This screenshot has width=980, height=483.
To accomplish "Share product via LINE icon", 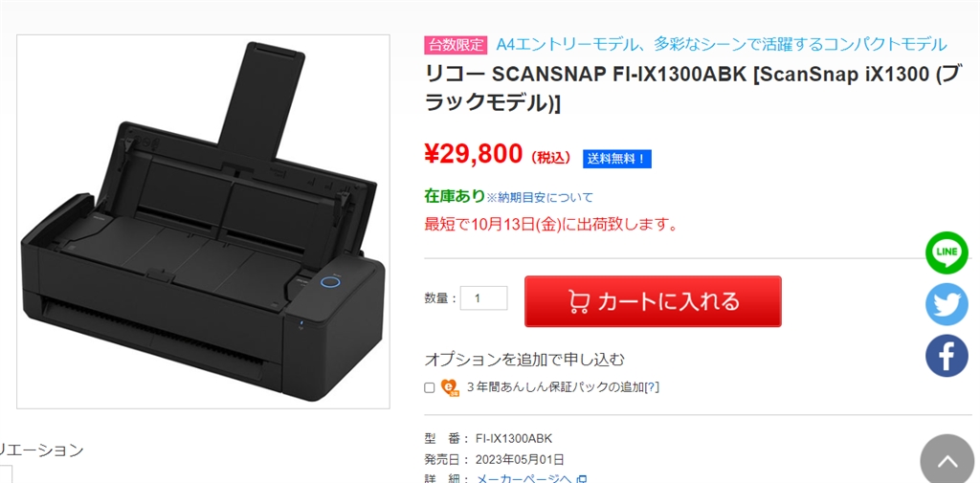I will (x=947, y=252).
